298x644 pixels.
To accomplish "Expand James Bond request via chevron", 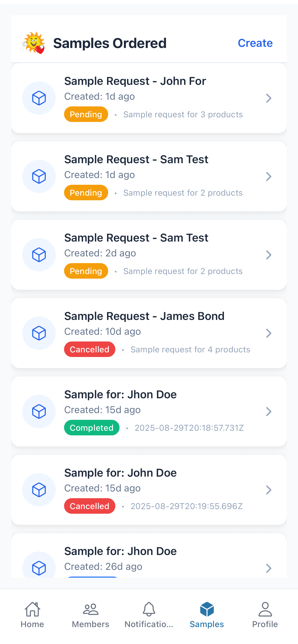I will [269, 333].
